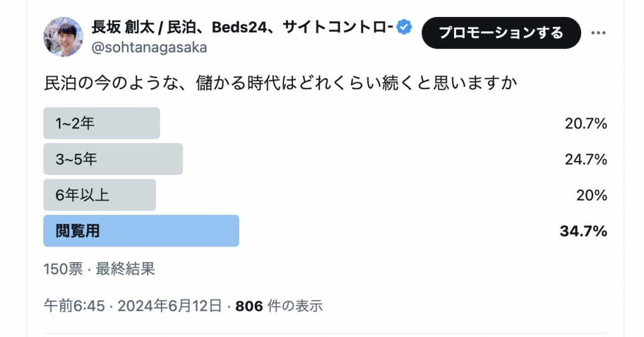The width and height of the screenshot is (644, 337).
Task: Select the 3~5年 poll option bar
Action: click(113, 160)
